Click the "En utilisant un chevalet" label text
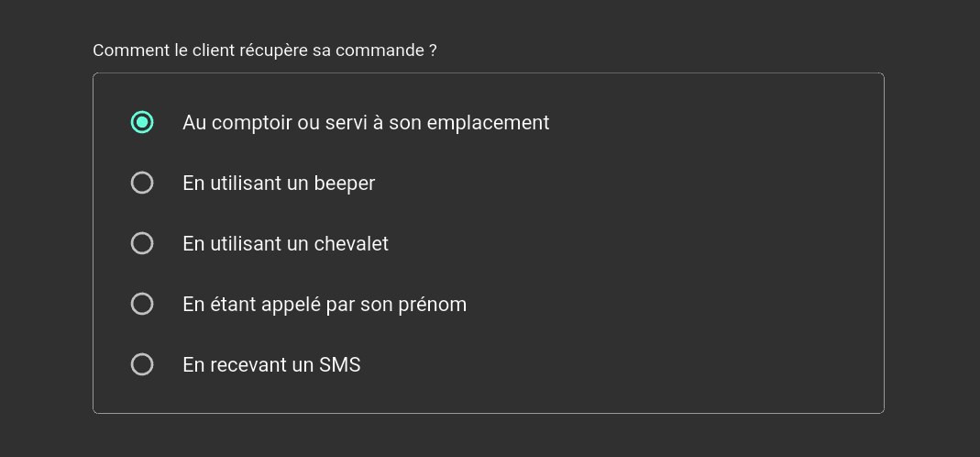The height and width of the screenshot is (457, 980). 285,244
